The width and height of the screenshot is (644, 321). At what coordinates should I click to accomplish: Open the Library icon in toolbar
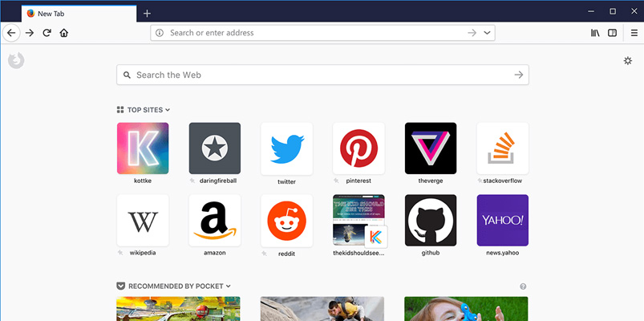click(x=595, y=33)
